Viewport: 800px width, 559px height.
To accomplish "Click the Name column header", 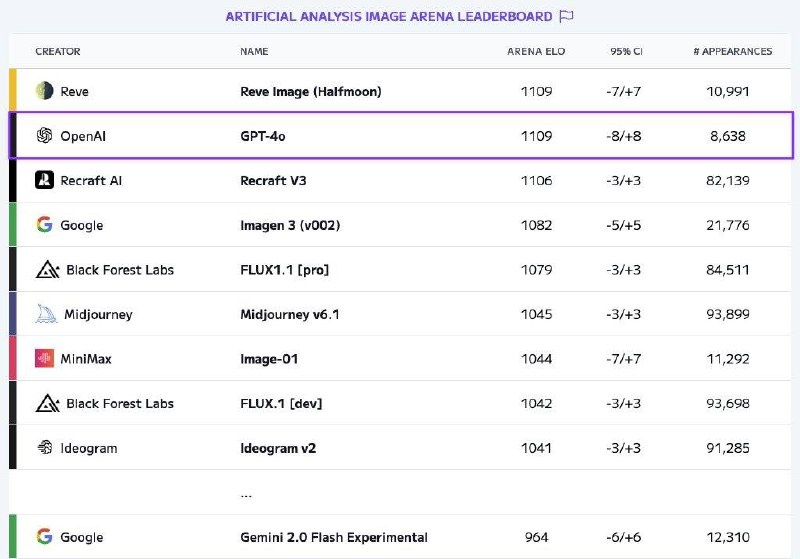I will pyautogui.click(x=254, y=52).
